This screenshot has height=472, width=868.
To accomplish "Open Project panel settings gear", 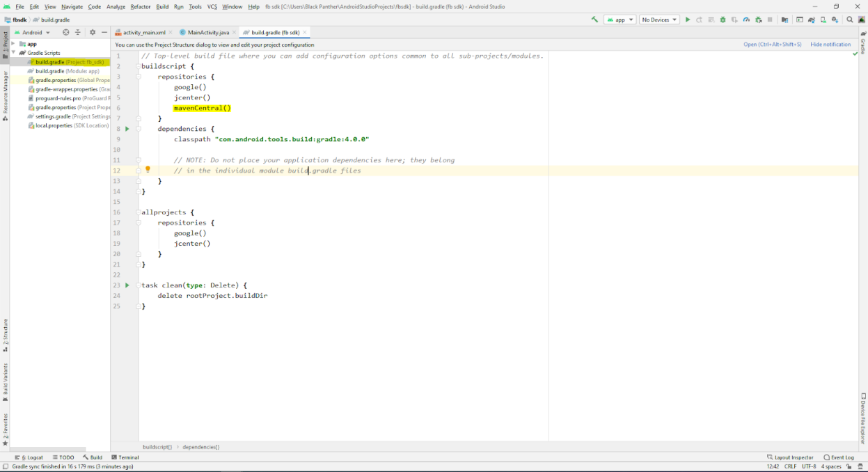I will [92, 32].
